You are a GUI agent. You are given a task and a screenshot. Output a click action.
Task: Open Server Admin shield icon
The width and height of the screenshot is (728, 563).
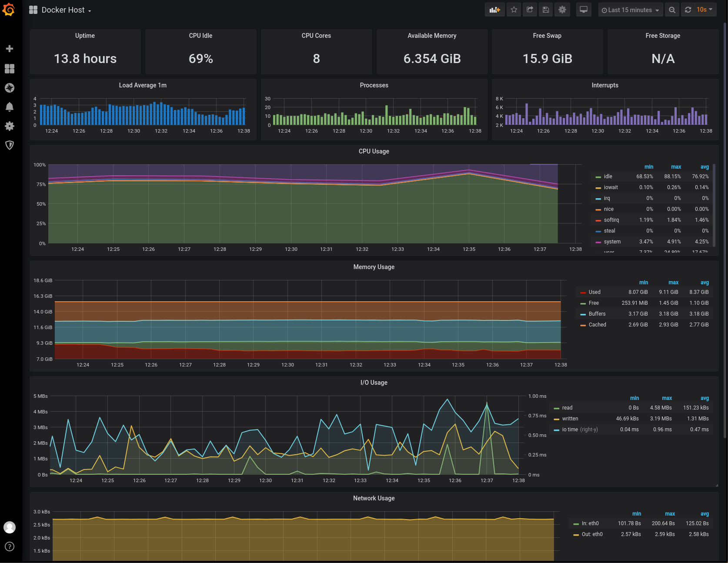(x=10, y=145)
